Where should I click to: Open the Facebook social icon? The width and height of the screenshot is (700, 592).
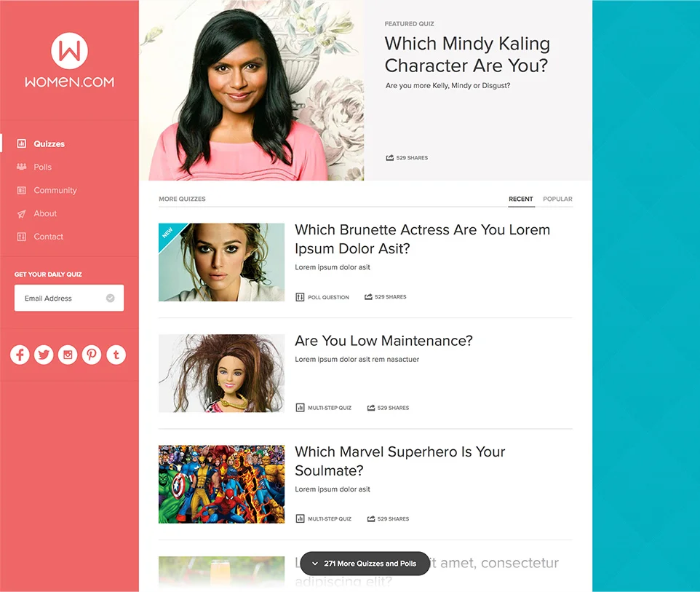click(20, 355)
